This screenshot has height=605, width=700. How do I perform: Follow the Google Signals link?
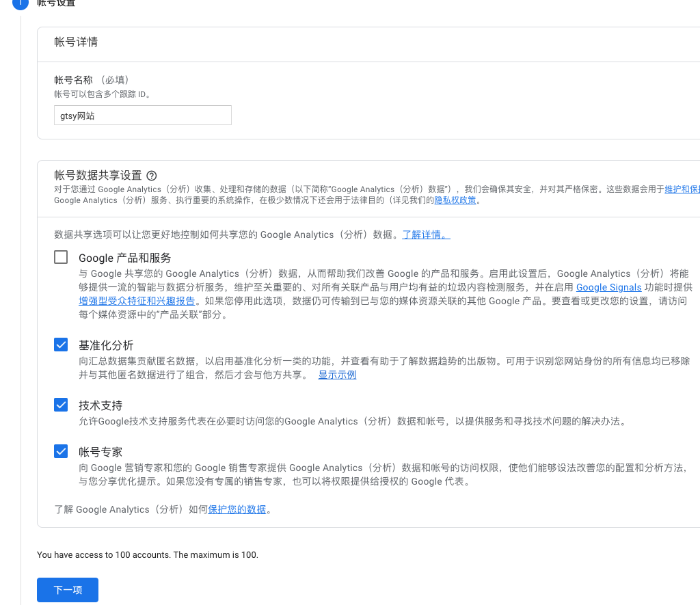(608, 287)
